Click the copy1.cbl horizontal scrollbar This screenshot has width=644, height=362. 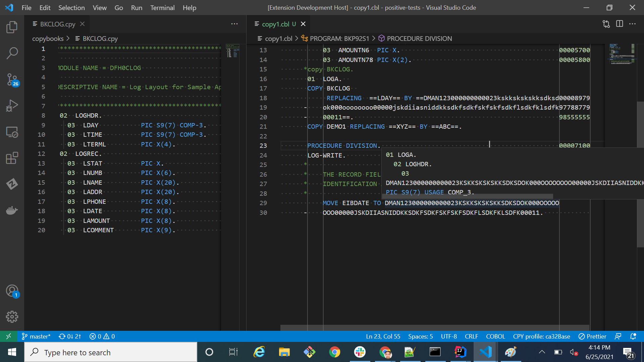pyautogui.click(x=435, y=327)
